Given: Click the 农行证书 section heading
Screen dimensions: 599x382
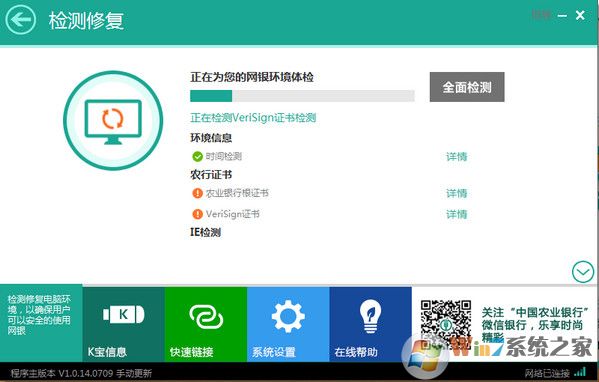Looking at the screenshot, I should click(x=211, y=175).
